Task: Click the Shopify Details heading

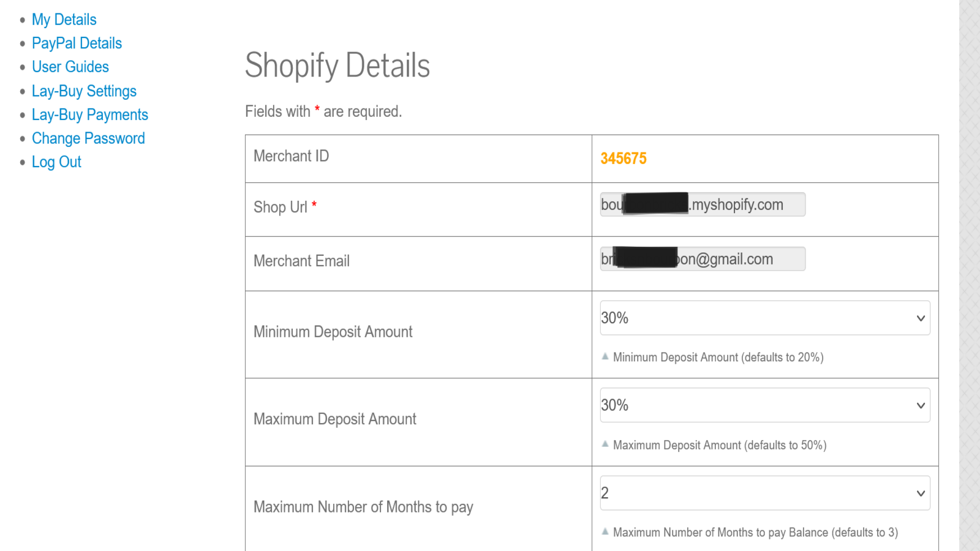Action: point(337,66)
